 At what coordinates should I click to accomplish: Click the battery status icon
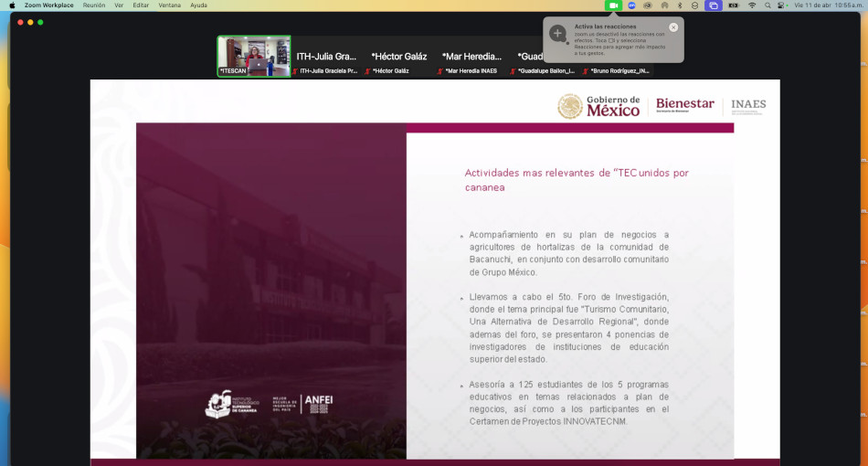pos(733,5)
